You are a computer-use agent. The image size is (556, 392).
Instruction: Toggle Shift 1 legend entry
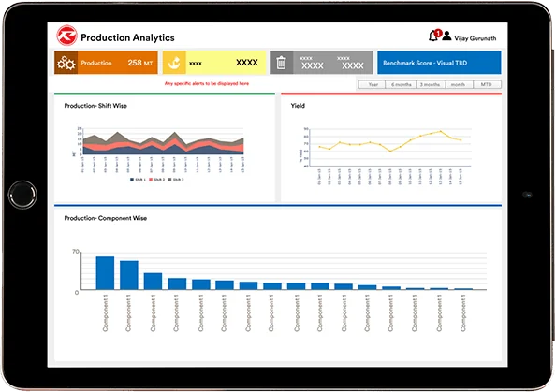click(x=138, y=180)
